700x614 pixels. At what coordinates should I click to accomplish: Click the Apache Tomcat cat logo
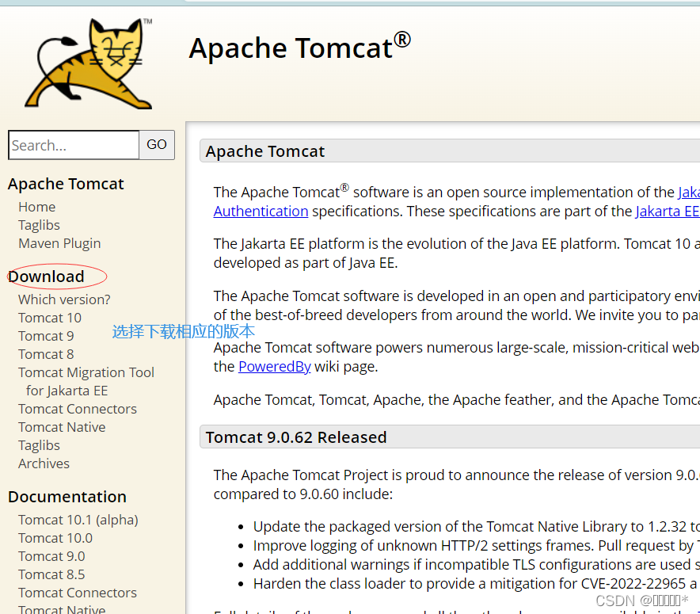[x=89, y=63]
